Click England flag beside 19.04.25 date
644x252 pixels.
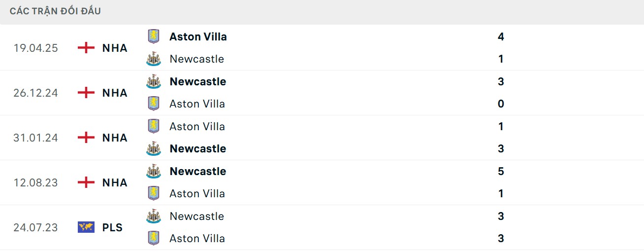[86, 48]
